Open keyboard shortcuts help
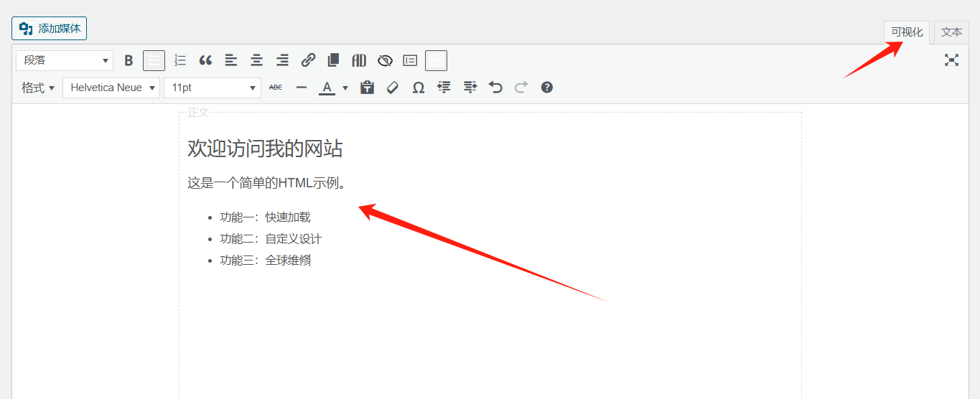 tap(546, 88)
